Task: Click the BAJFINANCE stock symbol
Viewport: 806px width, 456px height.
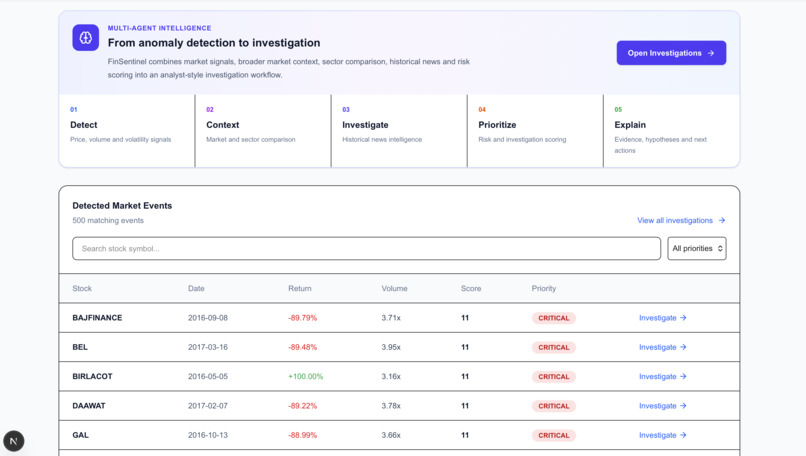Action: coord(97,318)
